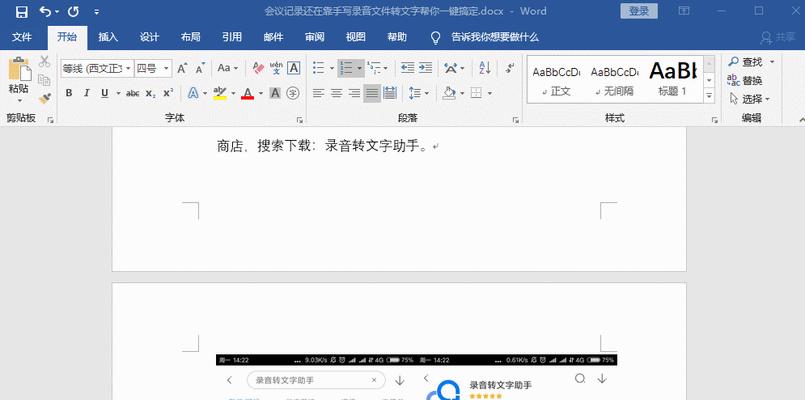Click the 告诉我你想要做什么 search box

(494, 37)
